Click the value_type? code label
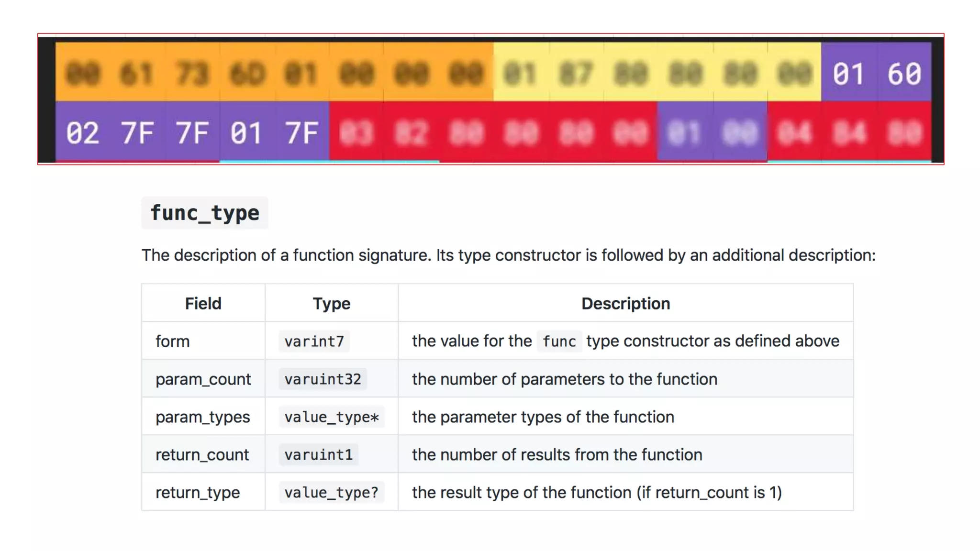 [x=331, y=492]
